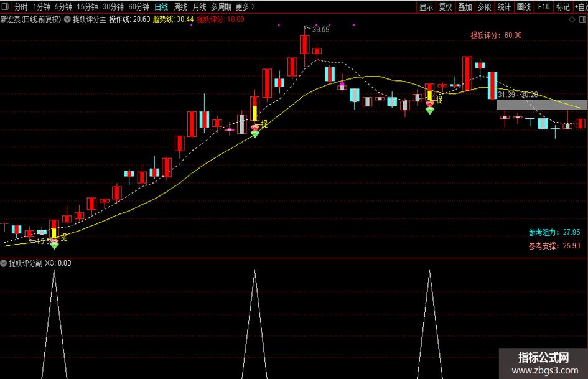The image size is (588, 379).
Task: Click the 15.5 low price label
Action: [x=42, y=241]
